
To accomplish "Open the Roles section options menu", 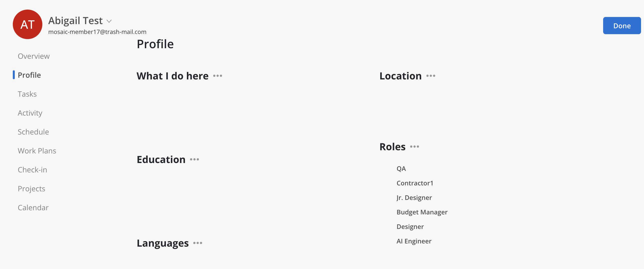I will (x=415, y=147).
